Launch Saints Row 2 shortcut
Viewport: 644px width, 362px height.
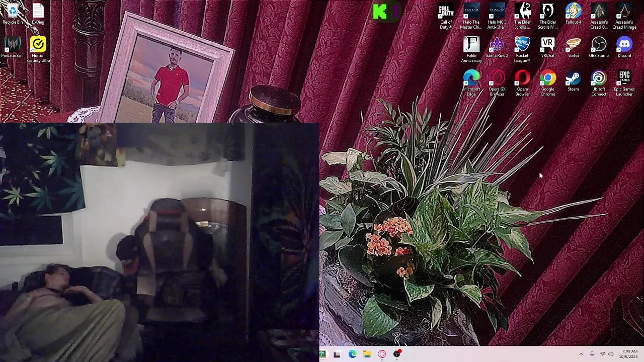(x=497, y=48)
